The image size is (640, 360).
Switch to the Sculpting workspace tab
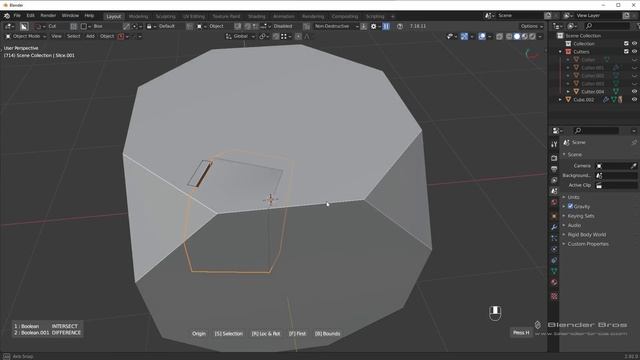click(x=165, y=16)
